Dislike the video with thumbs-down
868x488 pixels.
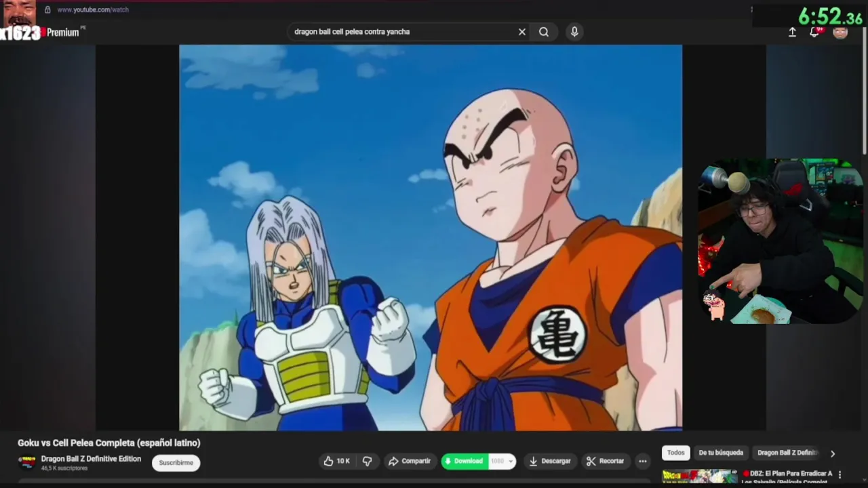click(x=368, y=461)
